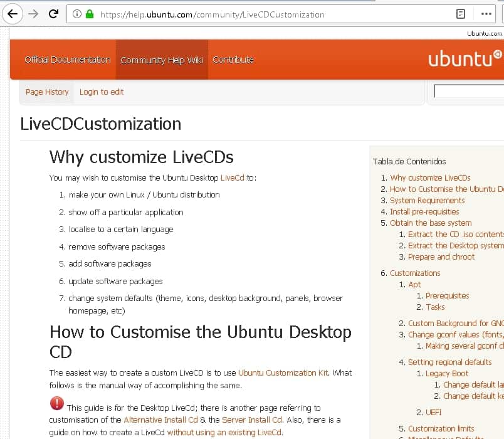Open the Contribute tab
This screenshot has width=504, height=439.
click(x=233, y=60)
